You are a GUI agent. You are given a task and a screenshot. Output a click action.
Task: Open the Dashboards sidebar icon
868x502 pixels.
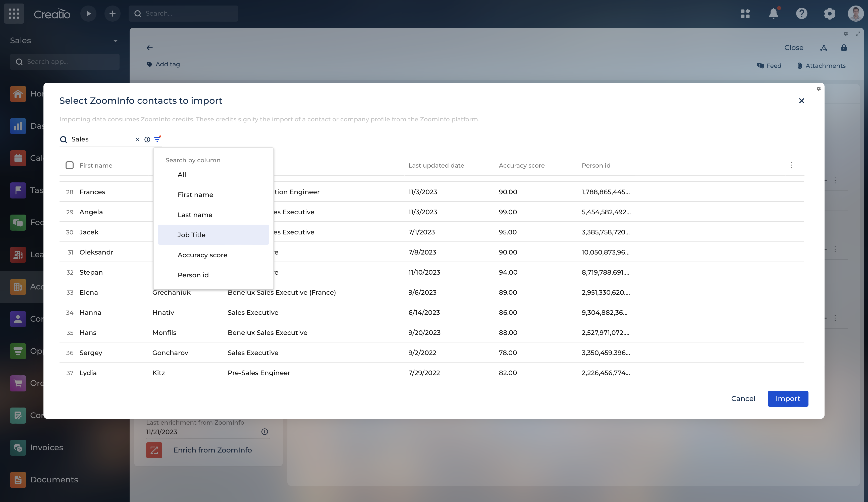18,126
